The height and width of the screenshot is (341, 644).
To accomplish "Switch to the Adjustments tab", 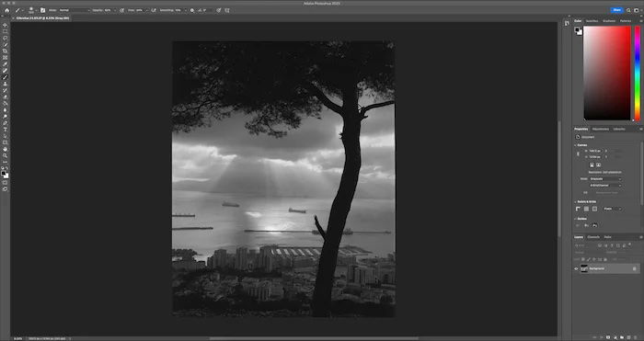I will 601,129.
